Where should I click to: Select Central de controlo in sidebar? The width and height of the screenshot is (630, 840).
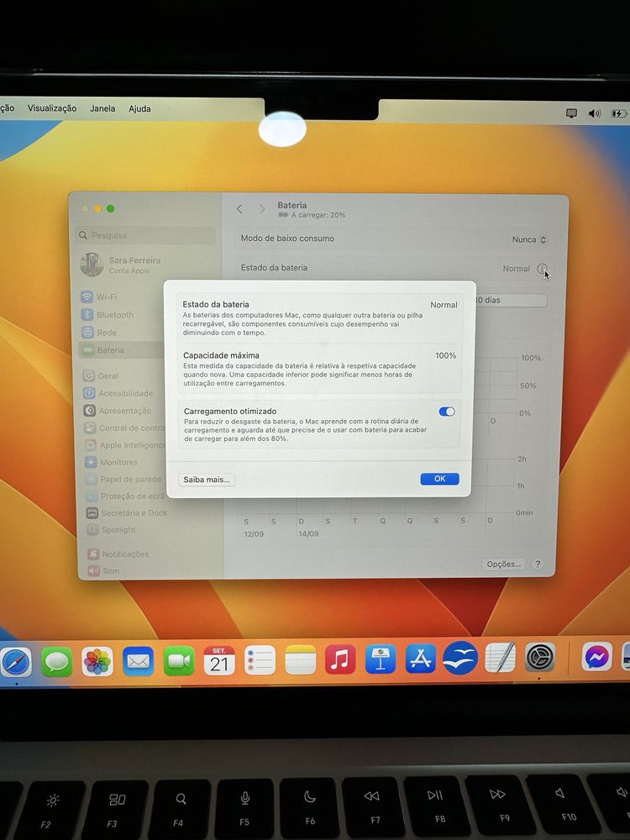[x=123, y=428]
